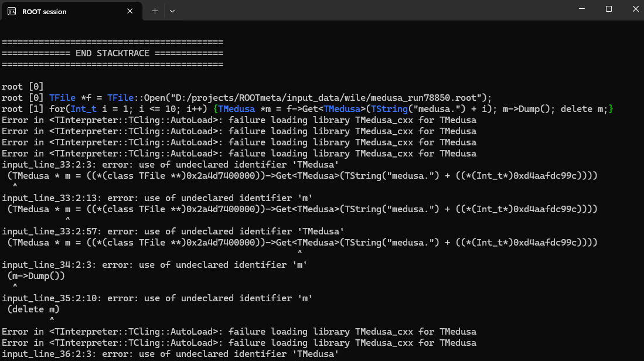Click the END STACKTRACE header text

113,53
